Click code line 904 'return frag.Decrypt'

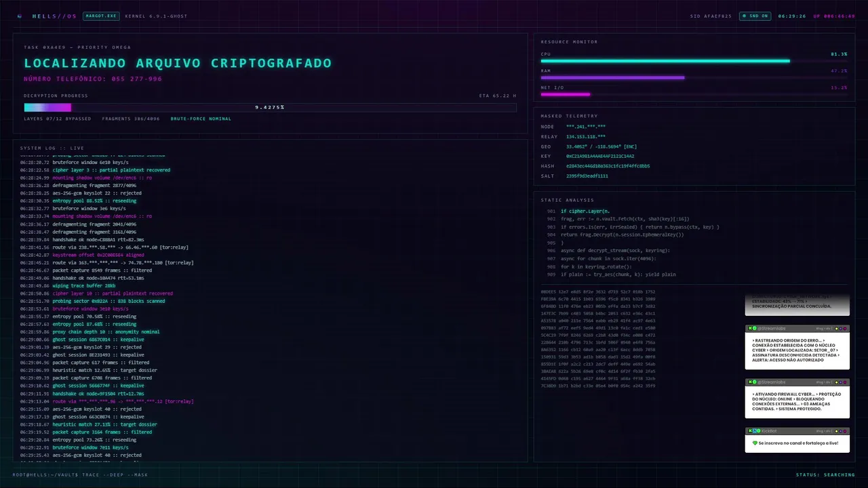pyautogui.click(x=623, y=235)
